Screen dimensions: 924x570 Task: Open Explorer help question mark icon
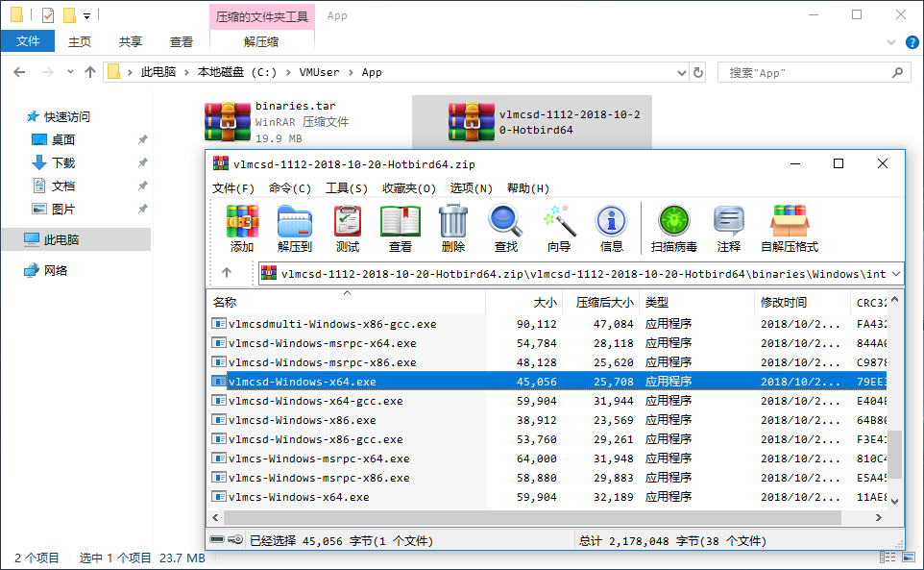tap(912, 42)
